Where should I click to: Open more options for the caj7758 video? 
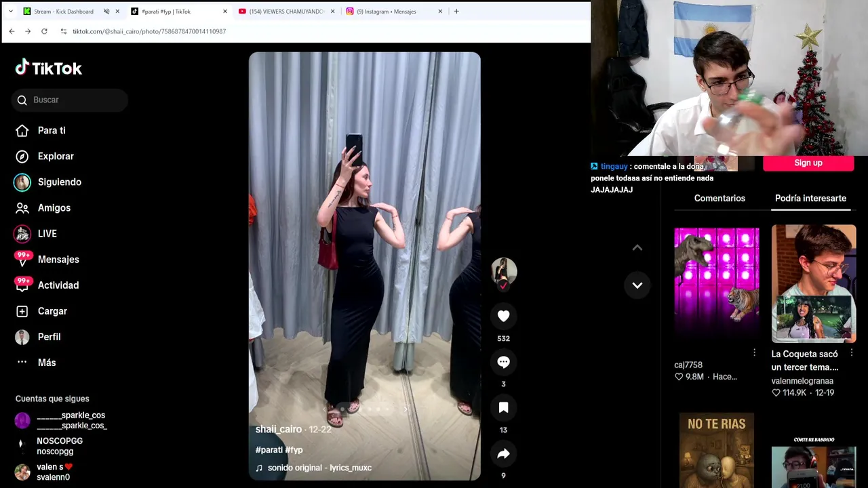(754, 352)
